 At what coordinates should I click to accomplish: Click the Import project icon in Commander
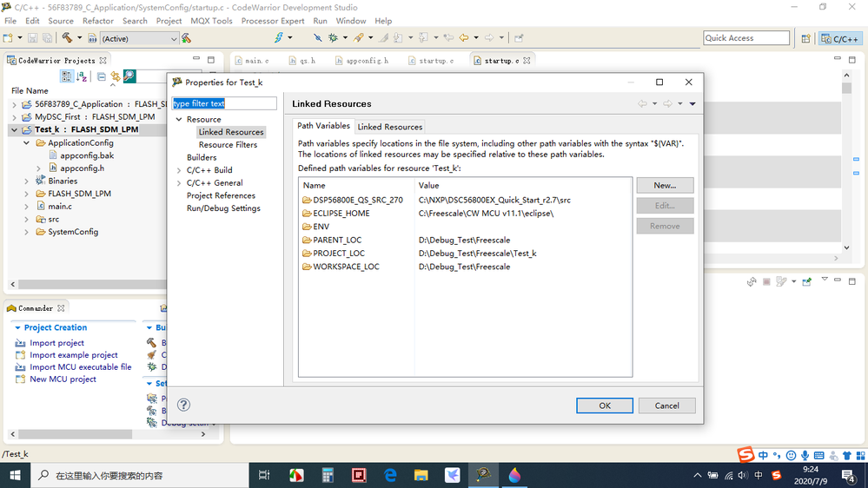click(x=21, y=342)
